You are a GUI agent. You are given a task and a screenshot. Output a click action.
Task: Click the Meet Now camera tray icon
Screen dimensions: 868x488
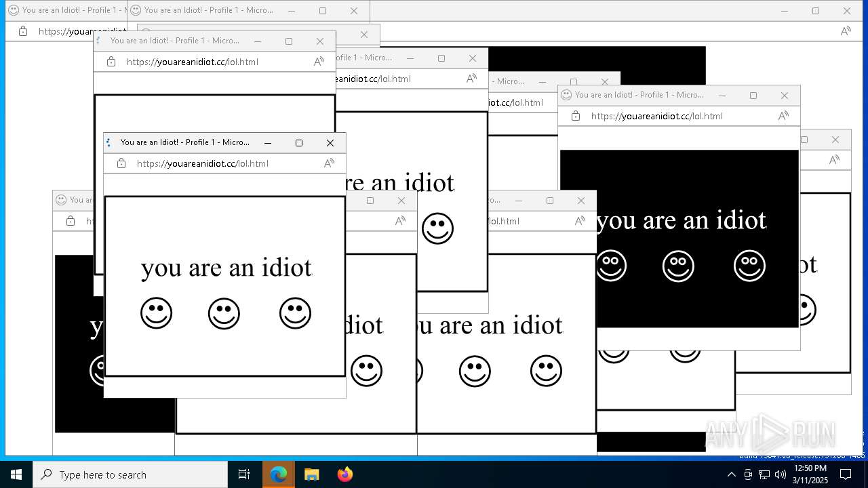[x=748, y=474]
